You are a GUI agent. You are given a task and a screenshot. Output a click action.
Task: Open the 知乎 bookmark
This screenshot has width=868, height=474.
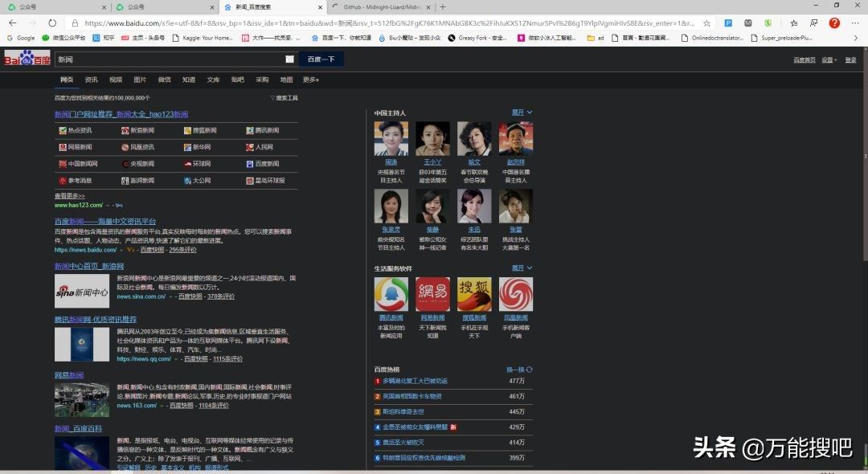(104, 39)
